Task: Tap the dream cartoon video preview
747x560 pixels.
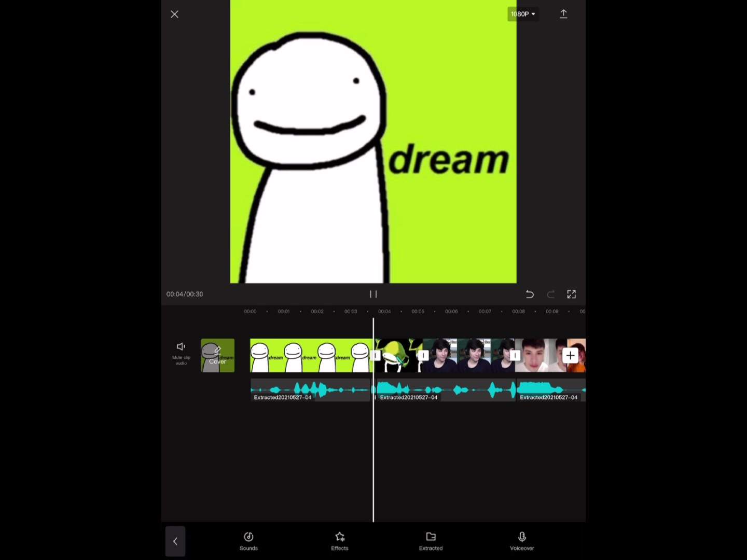Action: pos(374,142)
